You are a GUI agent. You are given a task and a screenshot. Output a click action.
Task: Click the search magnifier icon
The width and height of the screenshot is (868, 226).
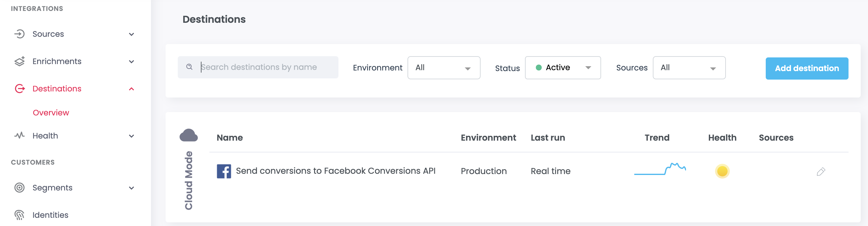coord(189,67)
